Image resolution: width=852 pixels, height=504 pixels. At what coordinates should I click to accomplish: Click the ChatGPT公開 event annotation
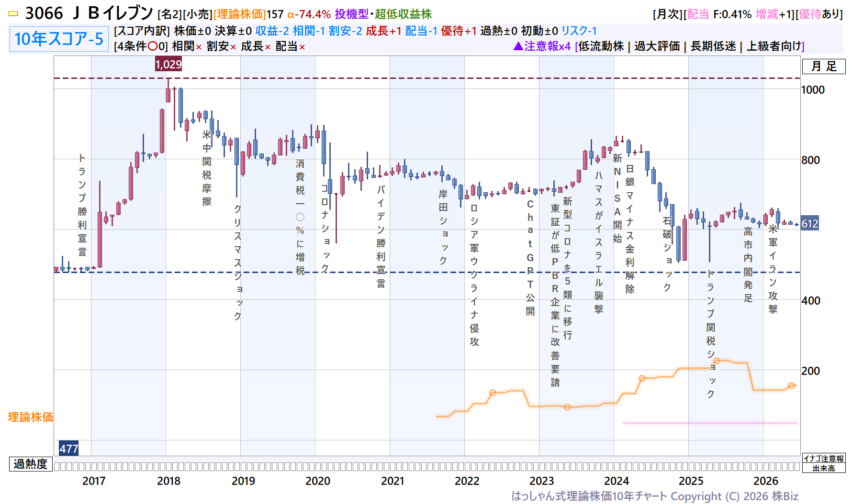pos(530,257)
